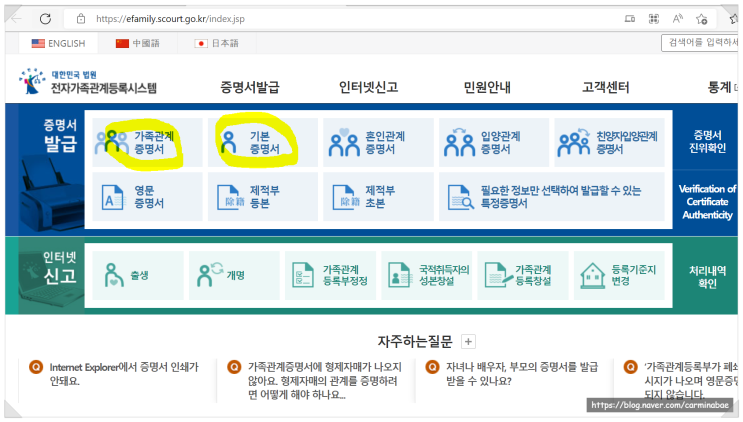Click the 특정증명서 magnifier document icon
The height and width of the screenshot is (422, 743).
pos(461,197)
